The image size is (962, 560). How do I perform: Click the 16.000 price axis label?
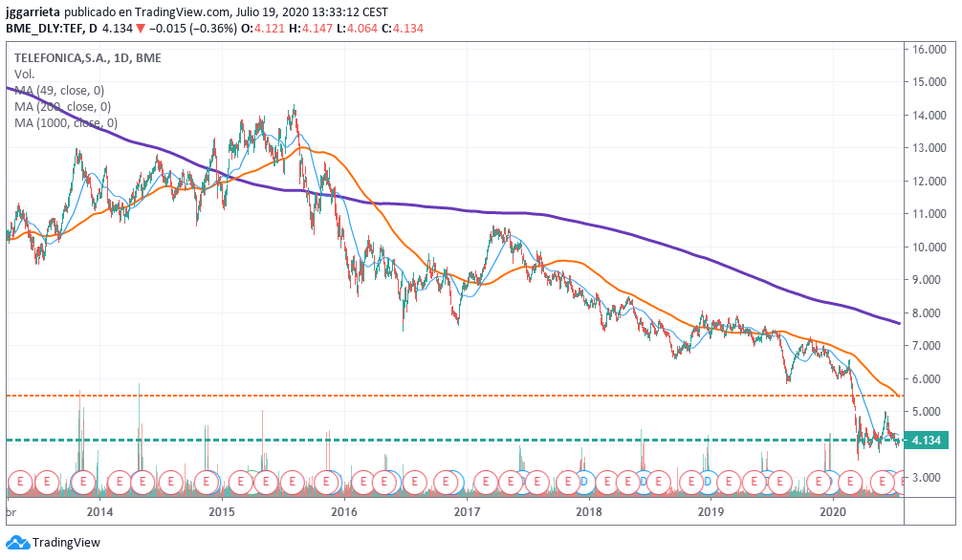(x=929, y=49)
